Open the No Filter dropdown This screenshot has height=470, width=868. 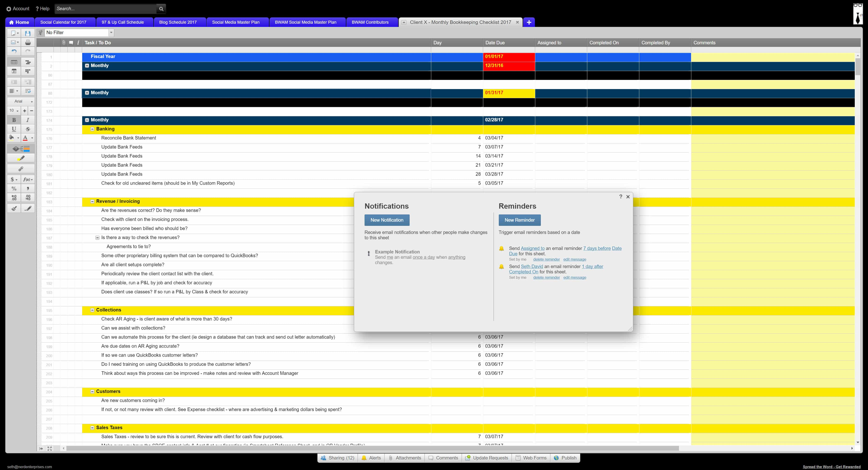pos(111,33)
